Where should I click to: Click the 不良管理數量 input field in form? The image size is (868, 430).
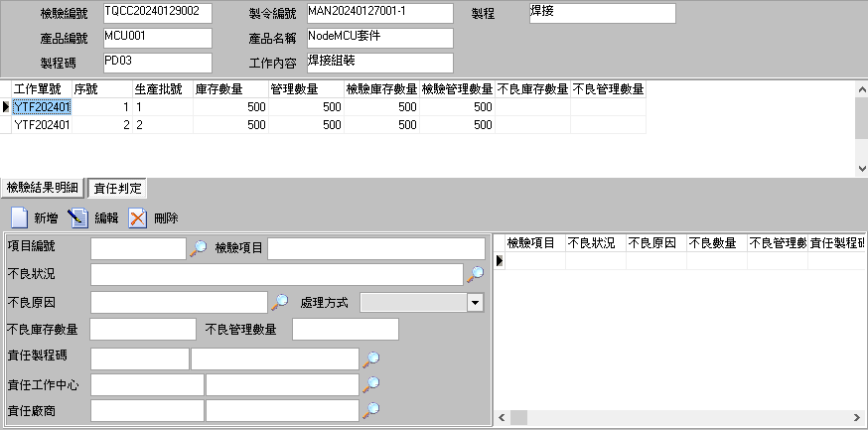point(346,330)
